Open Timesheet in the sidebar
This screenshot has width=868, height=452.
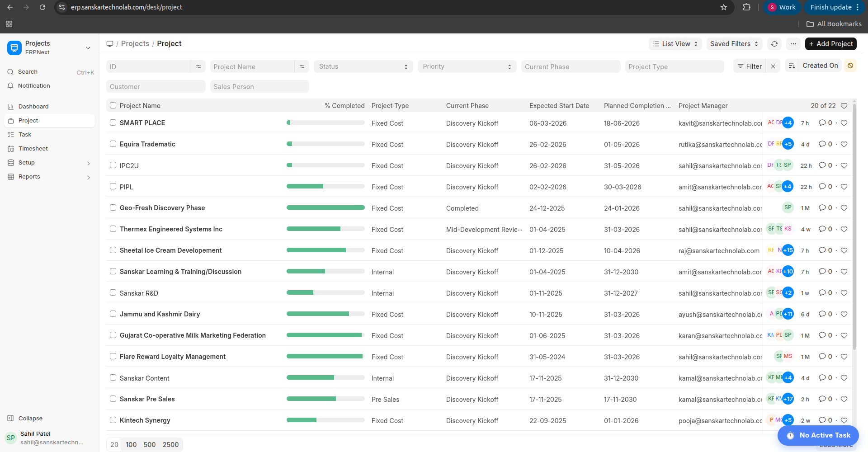tap(33, 149)
